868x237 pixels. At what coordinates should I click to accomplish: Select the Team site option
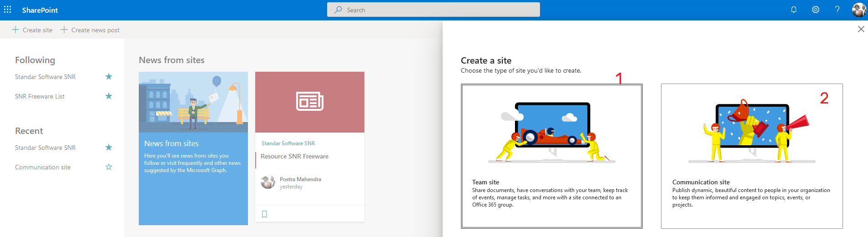coord(552,156)
